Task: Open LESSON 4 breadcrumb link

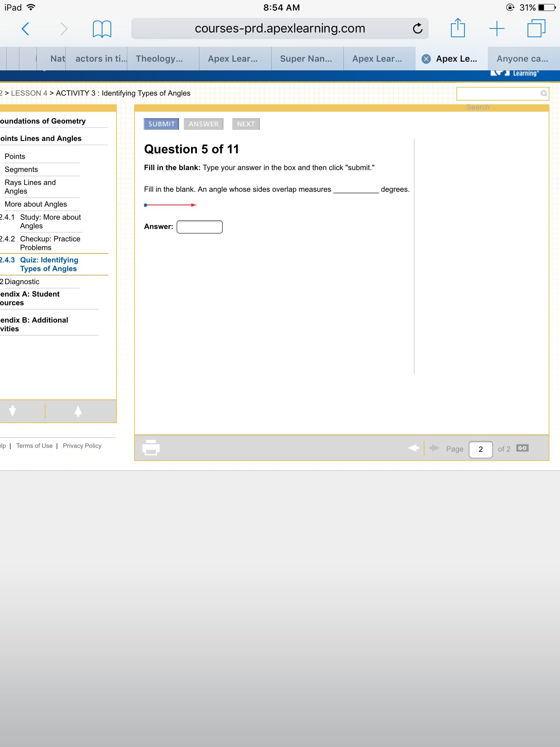Action: (29, 93)
